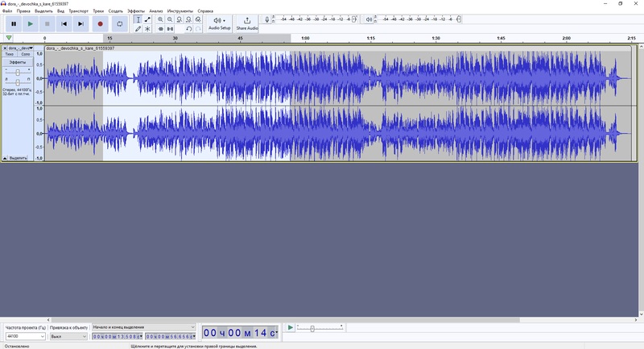This screenshot has height=349, width=644.
Task: Click the Record button in transport toolbar
Action: (x=100, y=24)
